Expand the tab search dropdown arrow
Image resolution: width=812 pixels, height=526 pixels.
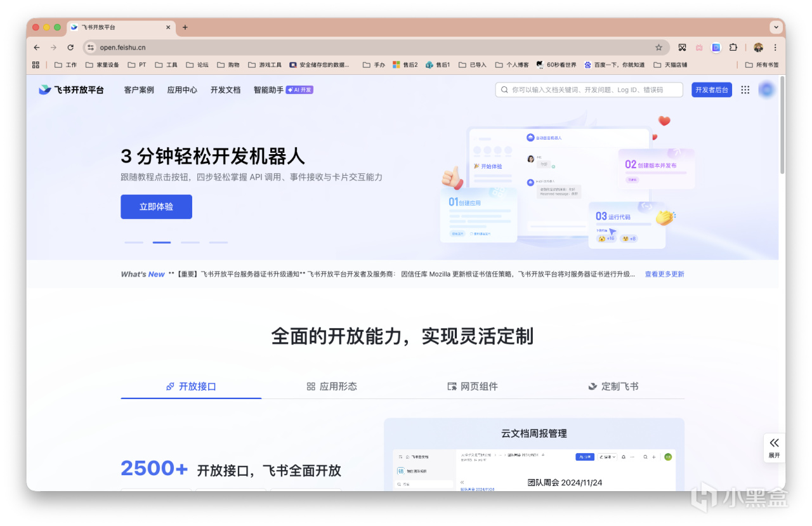(x=776, y=27)
